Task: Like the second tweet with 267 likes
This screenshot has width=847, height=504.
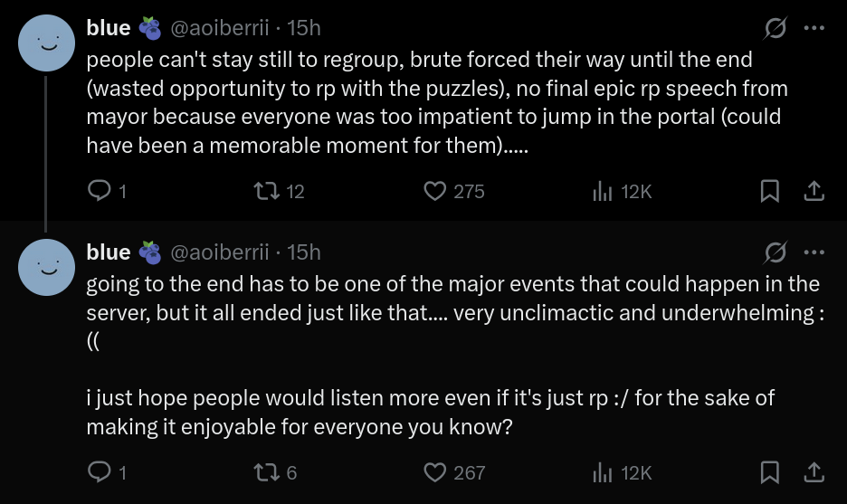Action: (436, 471)
